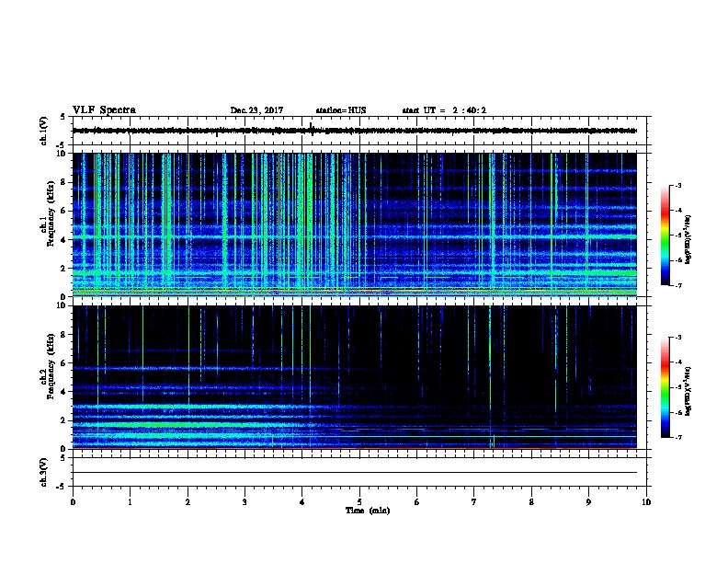Click the ch.1 spectrogram color scale bar

[x=665, y=236]
